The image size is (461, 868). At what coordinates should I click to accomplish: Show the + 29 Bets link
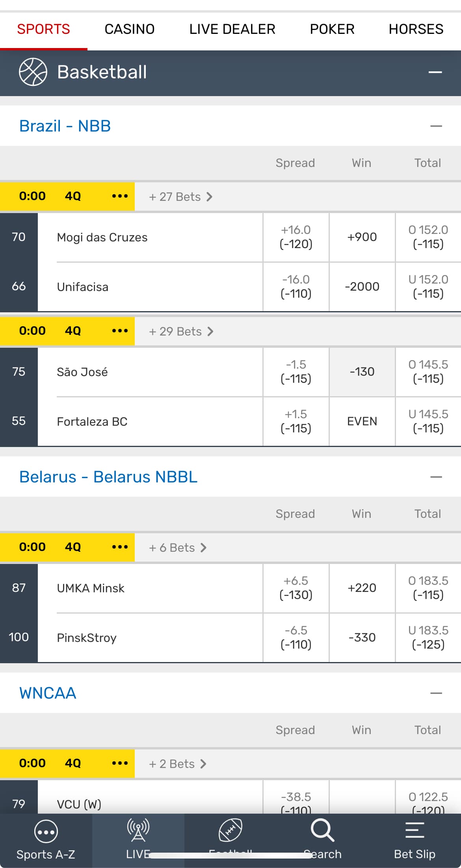(181, 332)
